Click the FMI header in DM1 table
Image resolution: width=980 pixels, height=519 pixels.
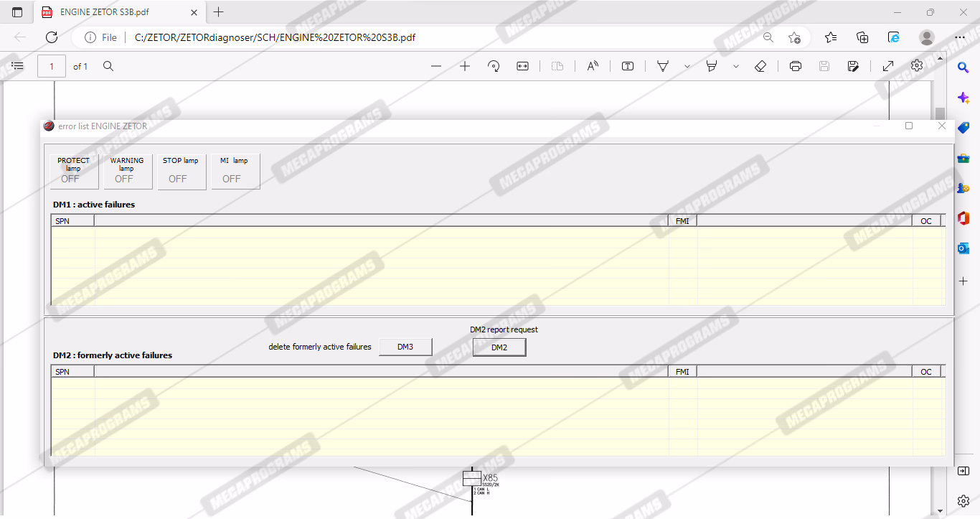[x=682, y=220]
